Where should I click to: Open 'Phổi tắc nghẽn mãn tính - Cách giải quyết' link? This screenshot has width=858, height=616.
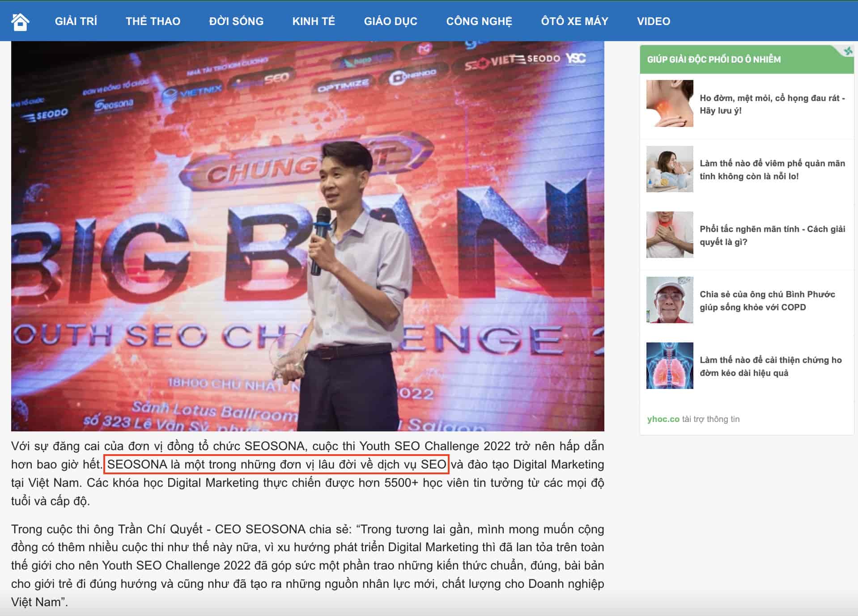click(x=772, y=236)
